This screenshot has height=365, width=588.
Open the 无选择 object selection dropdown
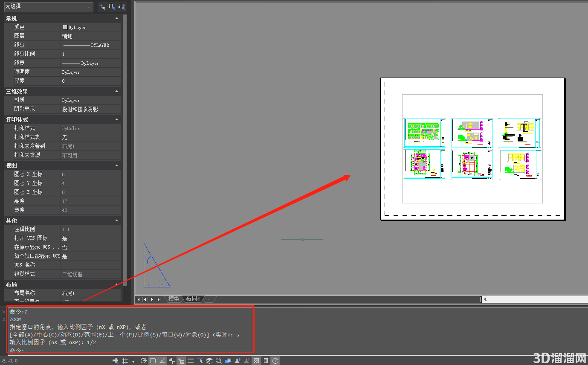(x=49, y=6)
